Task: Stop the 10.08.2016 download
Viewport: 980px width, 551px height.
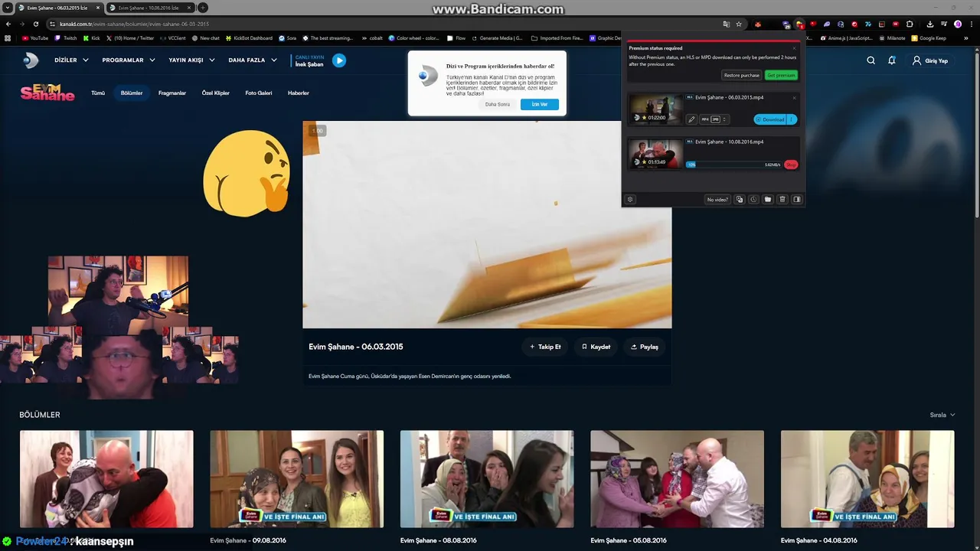Action: point(791,165)
